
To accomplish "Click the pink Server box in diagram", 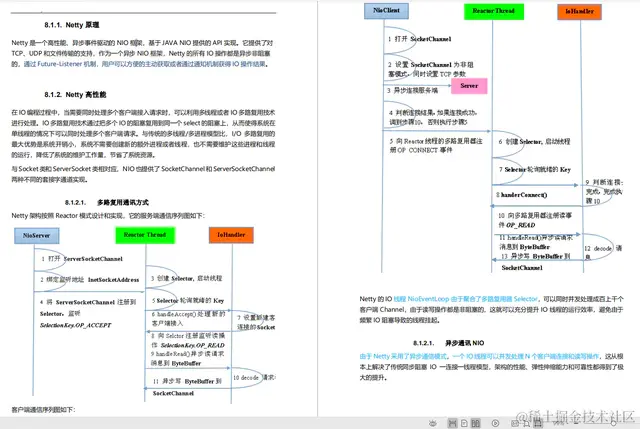I will click(469, 86).
